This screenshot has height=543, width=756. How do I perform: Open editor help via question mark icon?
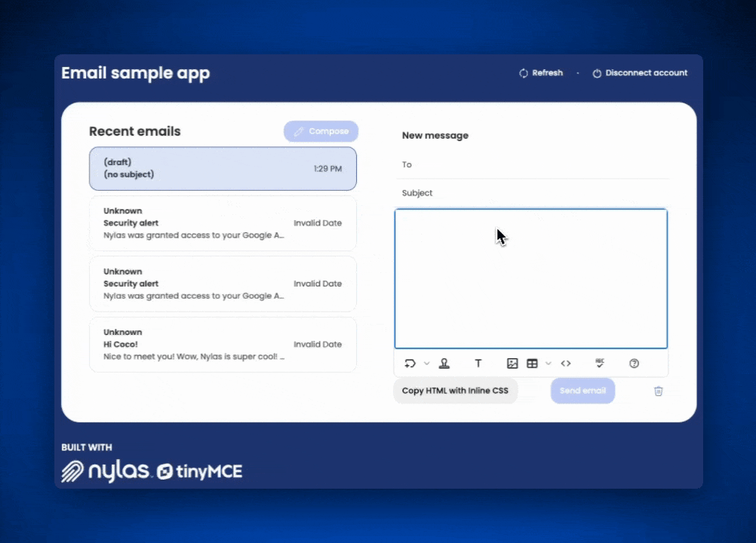(634, 364)
